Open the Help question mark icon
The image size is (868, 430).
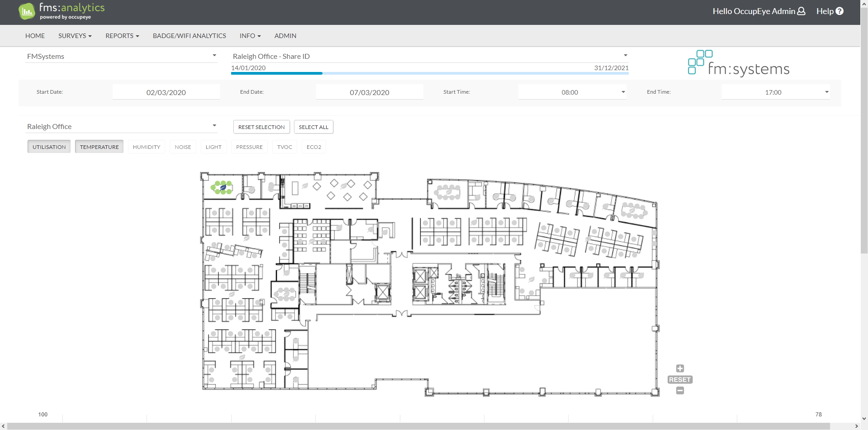point(840,11)
